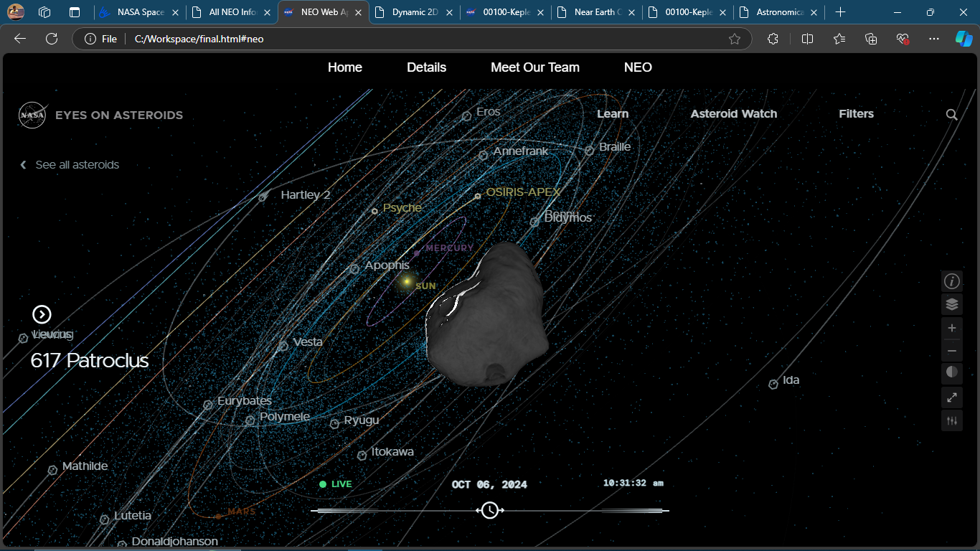Open Split screen icon
The height and width of the screenshot is (551, 980).
click(807, 39)
